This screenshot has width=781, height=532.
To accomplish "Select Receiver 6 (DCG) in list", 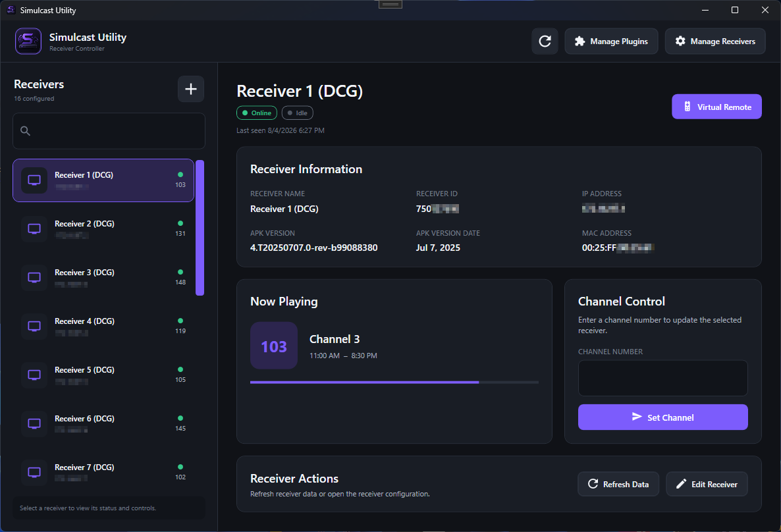I will (103, 424).
